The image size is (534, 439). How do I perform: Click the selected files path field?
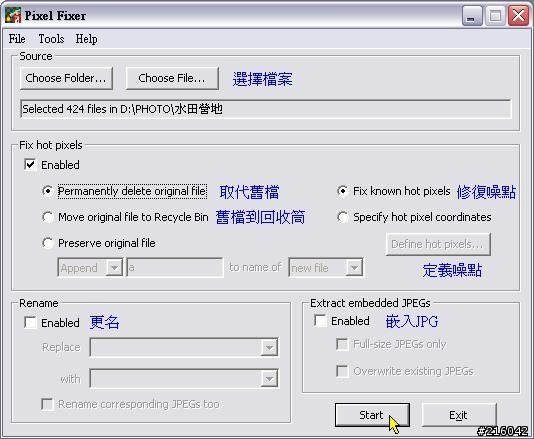coord(266,109)
